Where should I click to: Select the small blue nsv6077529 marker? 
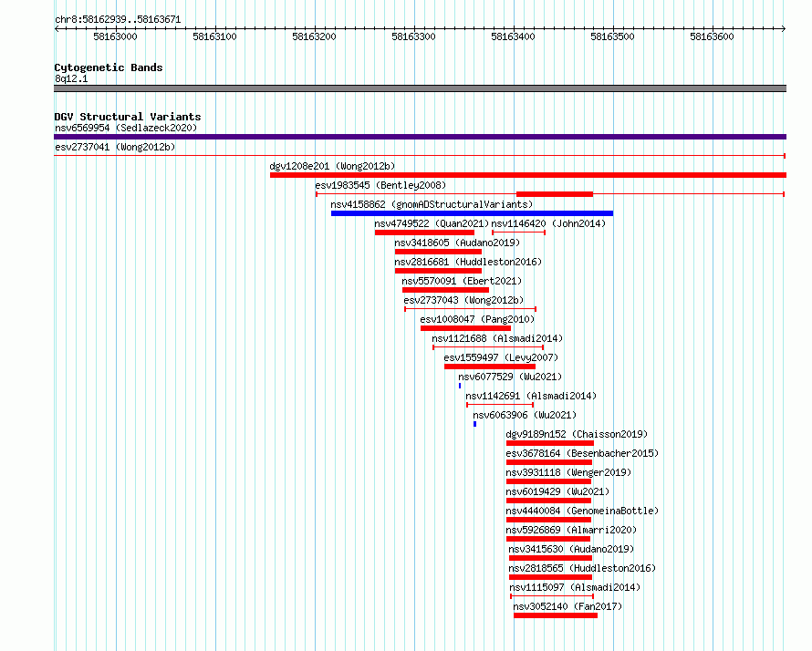click(x=459, y=386)
